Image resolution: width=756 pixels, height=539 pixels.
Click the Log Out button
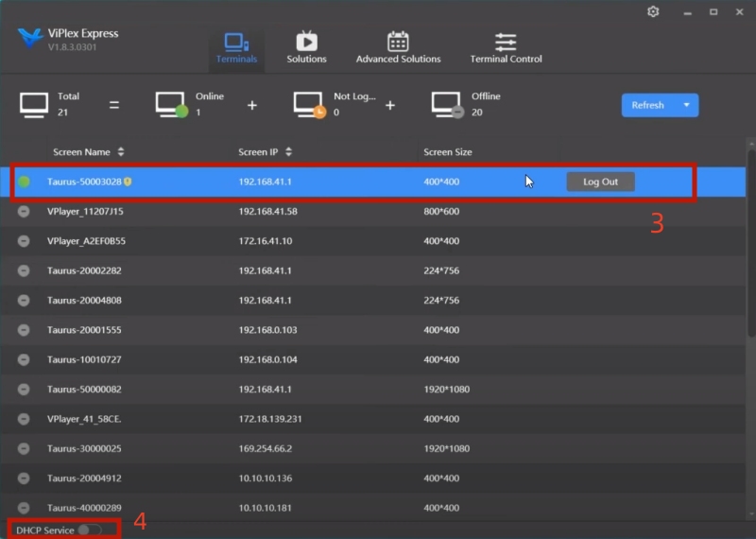click(x=600, y=182)
